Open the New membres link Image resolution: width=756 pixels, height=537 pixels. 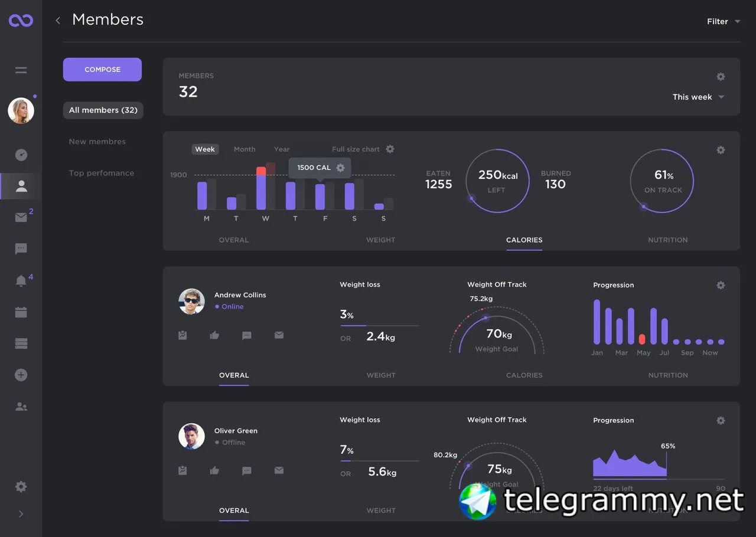pos(97,142)
